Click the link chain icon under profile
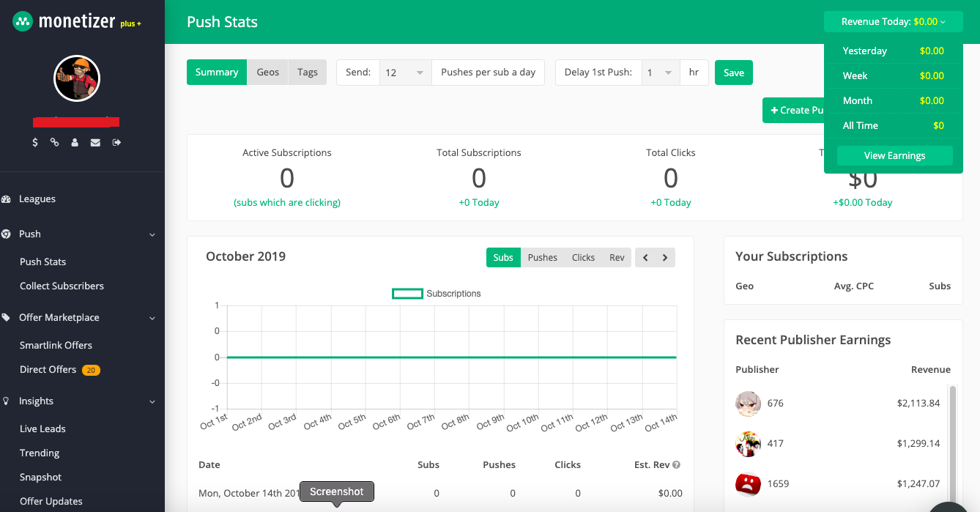 (x=55, y=142)
